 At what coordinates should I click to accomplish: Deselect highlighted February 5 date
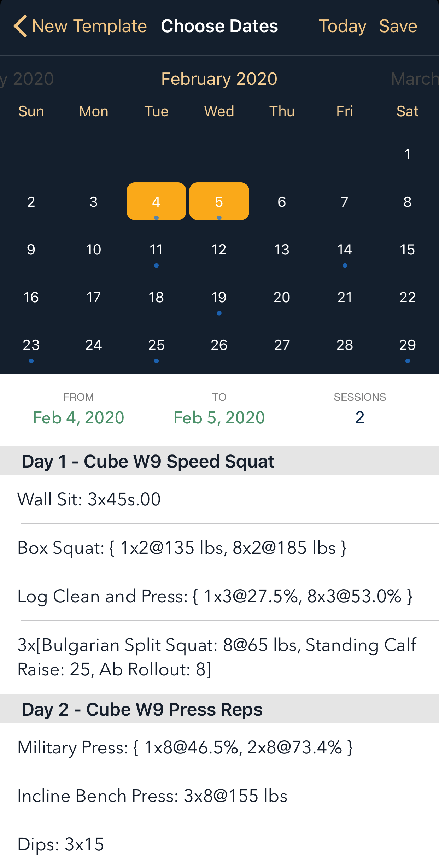(x=219, y=201)
